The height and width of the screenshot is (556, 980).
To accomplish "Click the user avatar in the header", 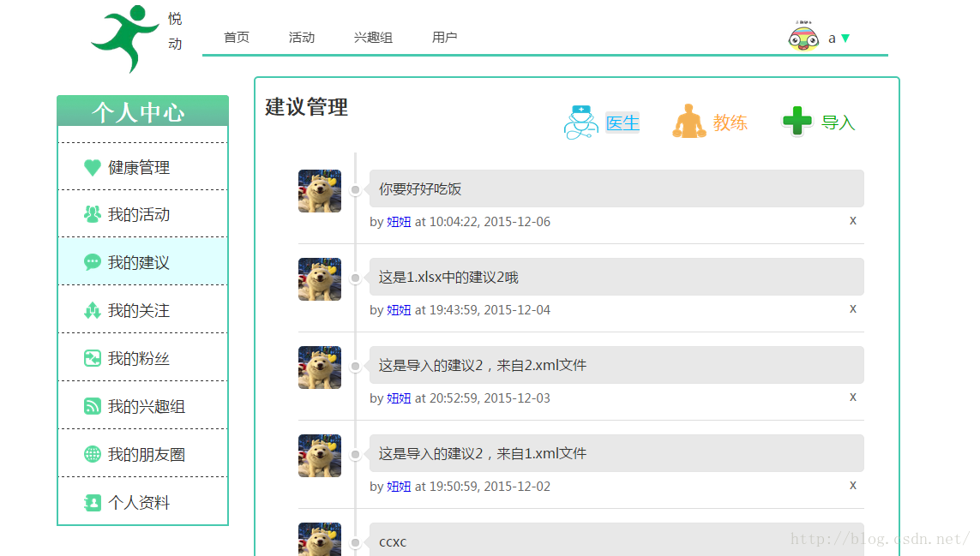I will (x=803, y=36).
